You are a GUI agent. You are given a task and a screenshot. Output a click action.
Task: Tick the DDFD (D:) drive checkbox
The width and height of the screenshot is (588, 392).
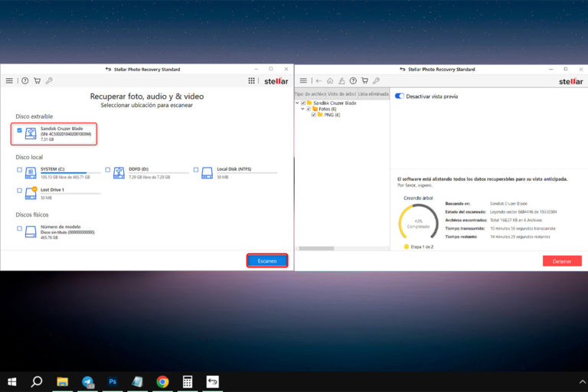[x=108, y=169]
